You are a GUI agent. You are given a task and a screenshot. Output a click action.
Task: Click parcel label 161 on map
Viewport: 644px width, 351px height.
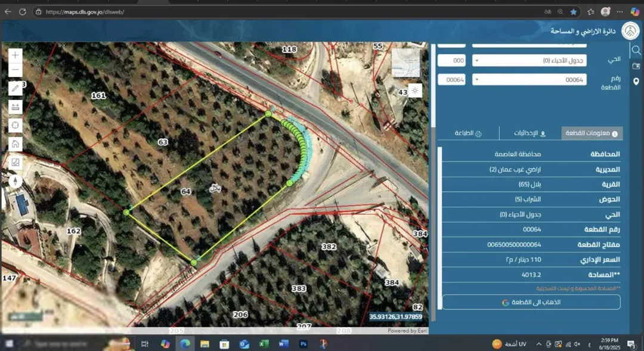[98, 95]
